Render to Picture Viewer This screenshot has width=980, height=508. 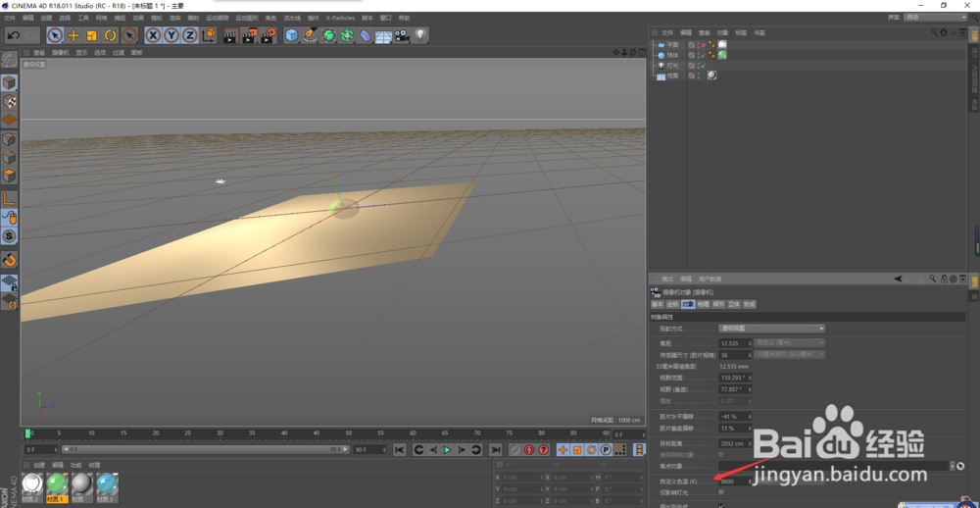(x=249, y=35)
